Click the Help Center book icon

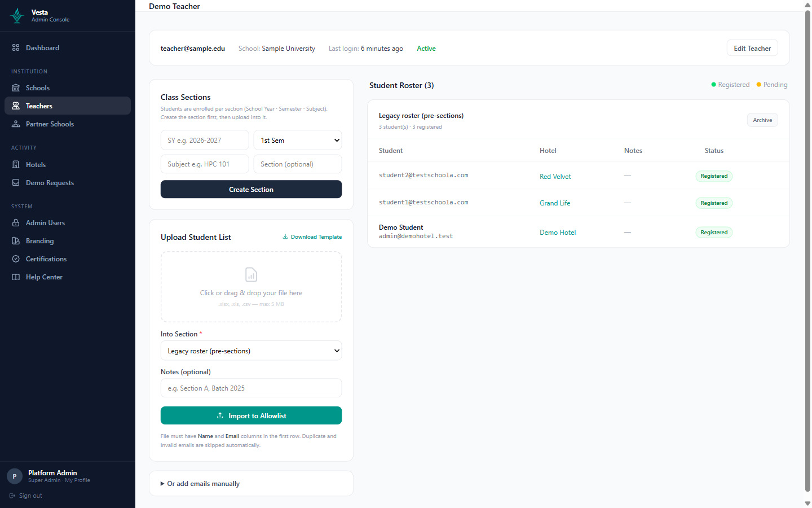point(16,277)
